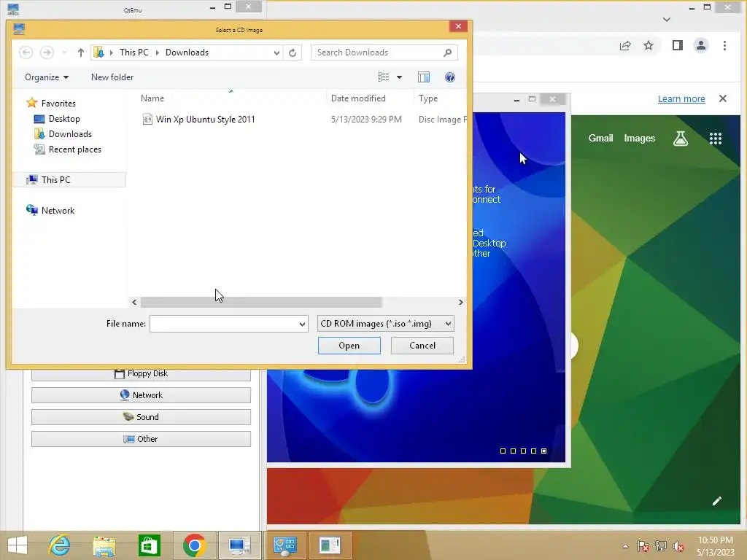Change view layout icon in dialog

click(384, 77)
